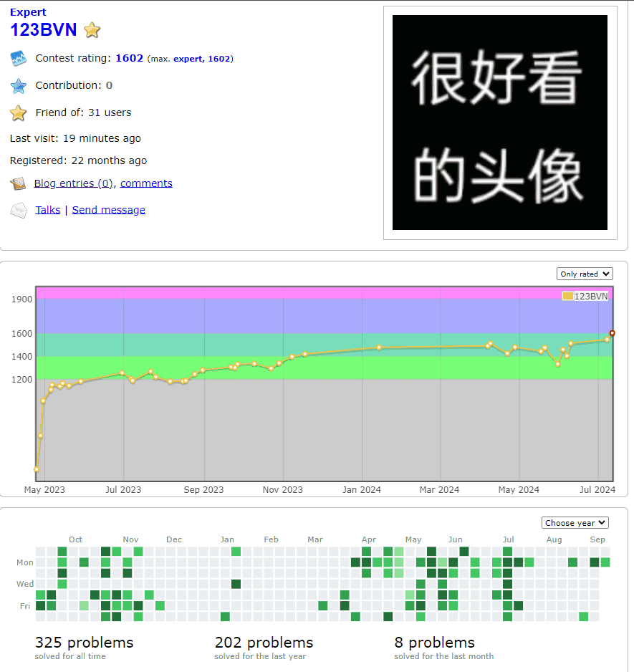Open the Expert rank link
Screen dimensions: 634x672
click(x=27, y=11)
